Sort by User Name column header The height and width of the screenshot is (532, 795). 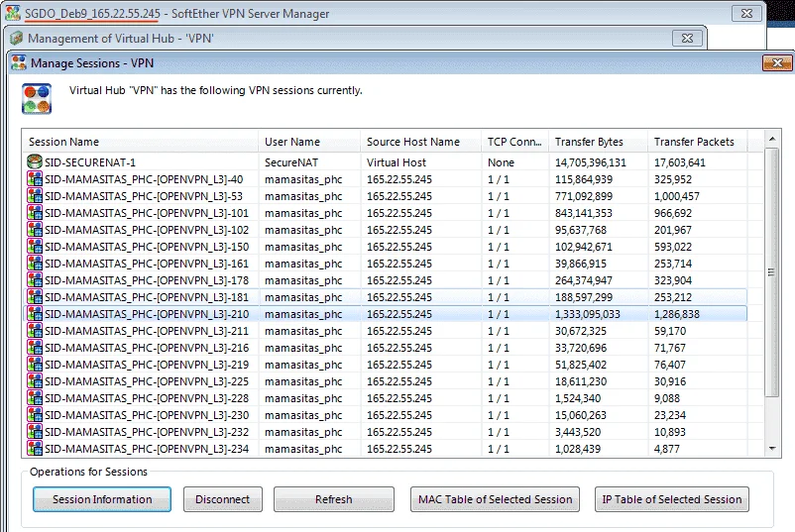[x=310, y=142]
